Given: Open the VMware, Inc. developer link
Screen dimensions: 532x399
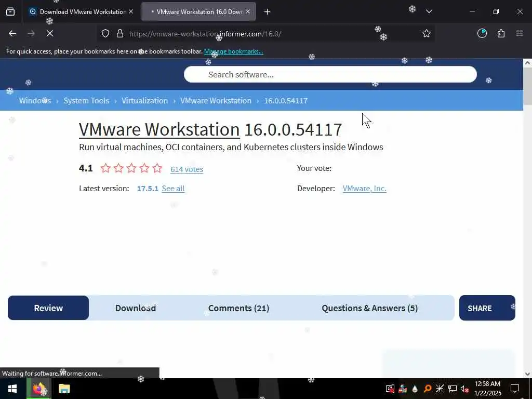Looking at the screenshot, I should coord(364,188).
